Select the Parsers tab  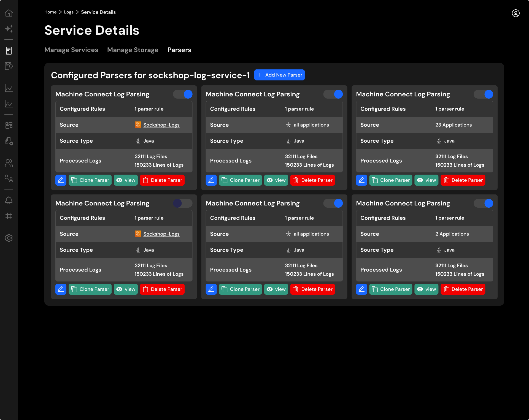(x=179, y=50)
